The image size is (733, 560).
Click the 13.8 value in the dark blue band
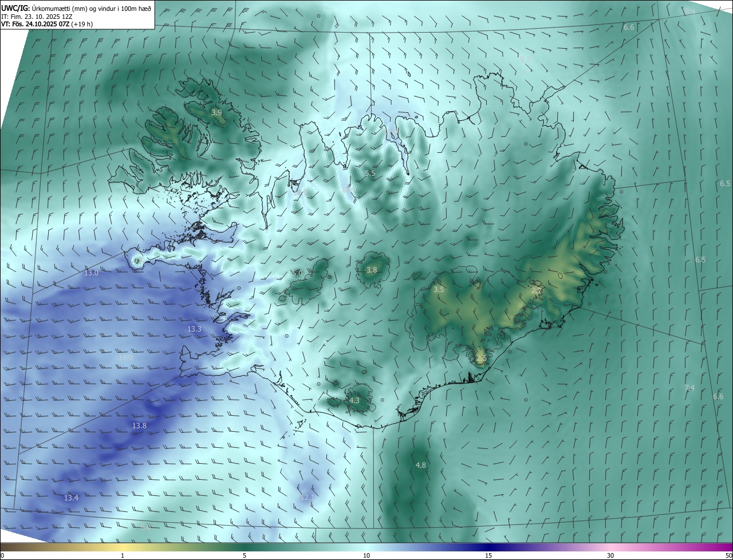139,425
